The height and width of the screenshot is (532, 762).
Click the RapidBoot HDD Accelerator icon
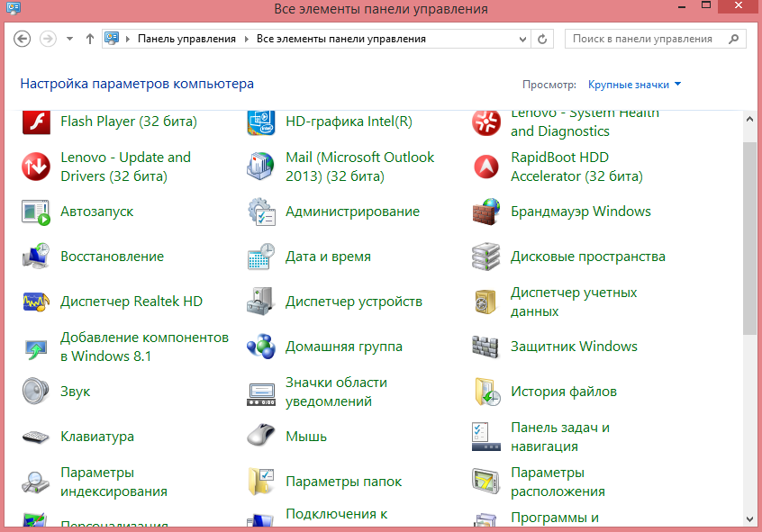(x=486, y=167)
